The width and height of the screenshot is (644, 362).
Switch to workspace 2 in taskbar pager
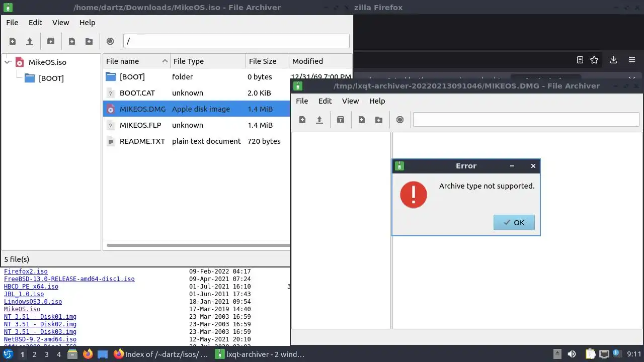coord(34,354)
